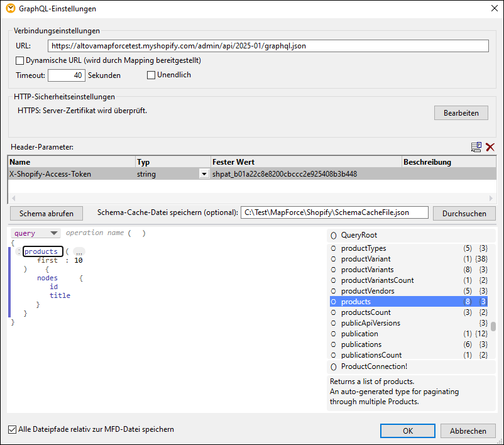
Task: Toggle the Unendlich timeout checkbox
Action: click(151, 75)
